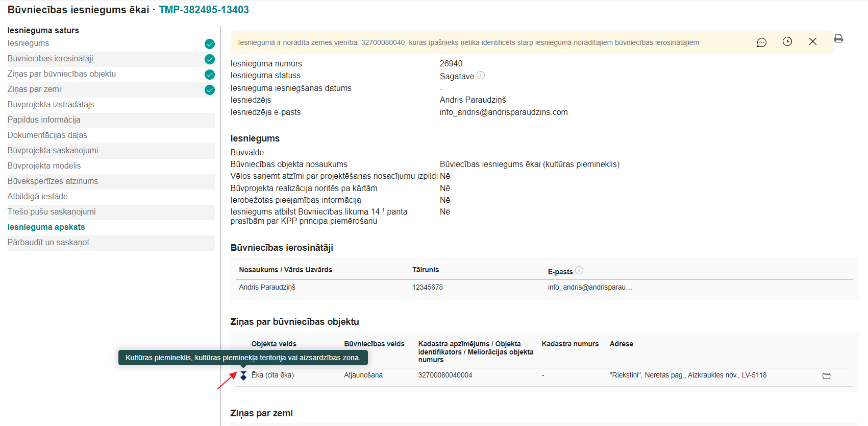The image size is (868, 426).
Task: Click Būvniecības ierosinātāji heading in main content
Action: 282,248
